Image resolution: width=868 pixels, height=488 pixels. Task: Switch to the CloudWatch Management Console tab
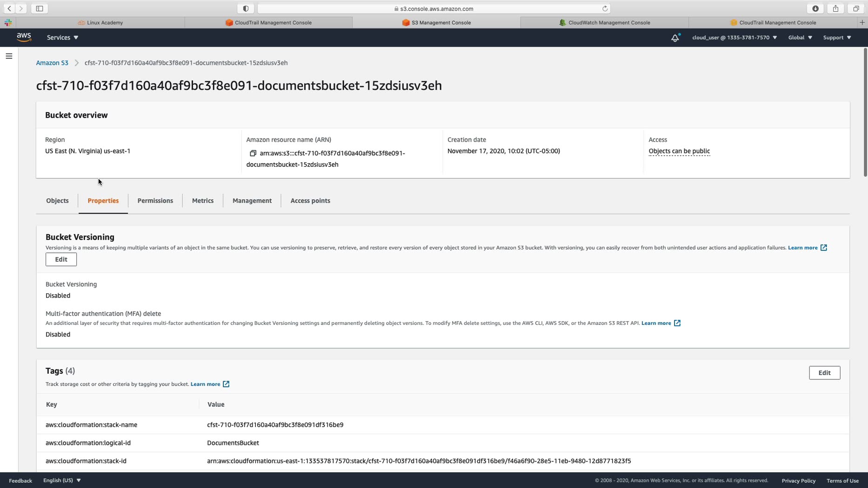coord(604,22)
